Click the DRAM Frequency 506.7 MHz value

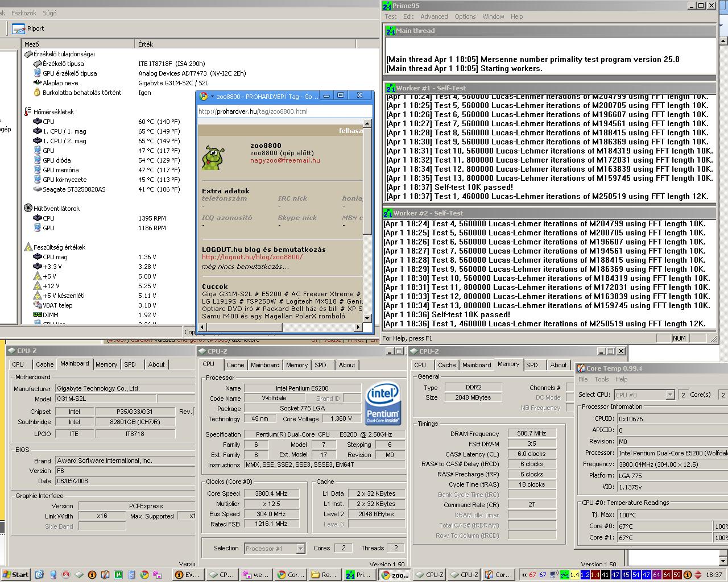pyautogui.click(x=532, y=433)
